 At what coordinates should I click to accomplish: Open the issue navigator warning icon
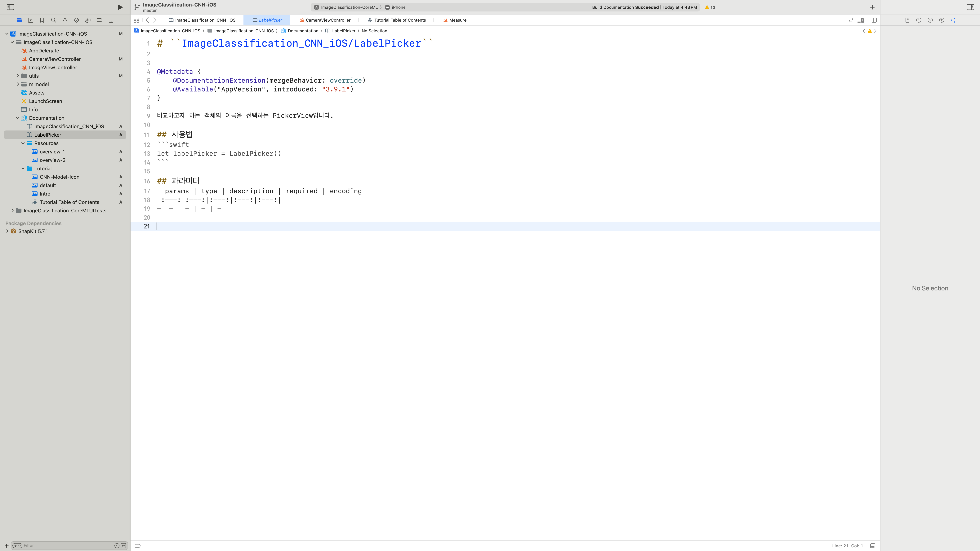coord(65,20)
